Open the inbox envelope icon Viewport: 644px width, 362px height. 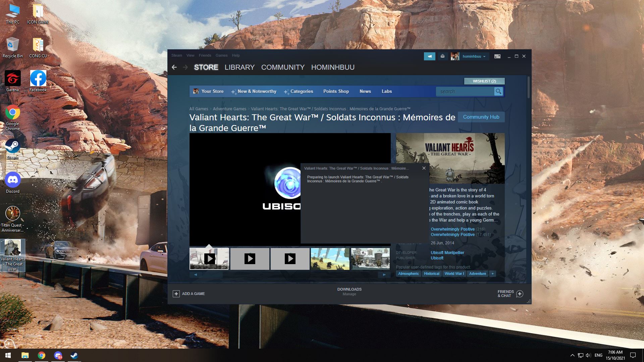click(442, 56)
